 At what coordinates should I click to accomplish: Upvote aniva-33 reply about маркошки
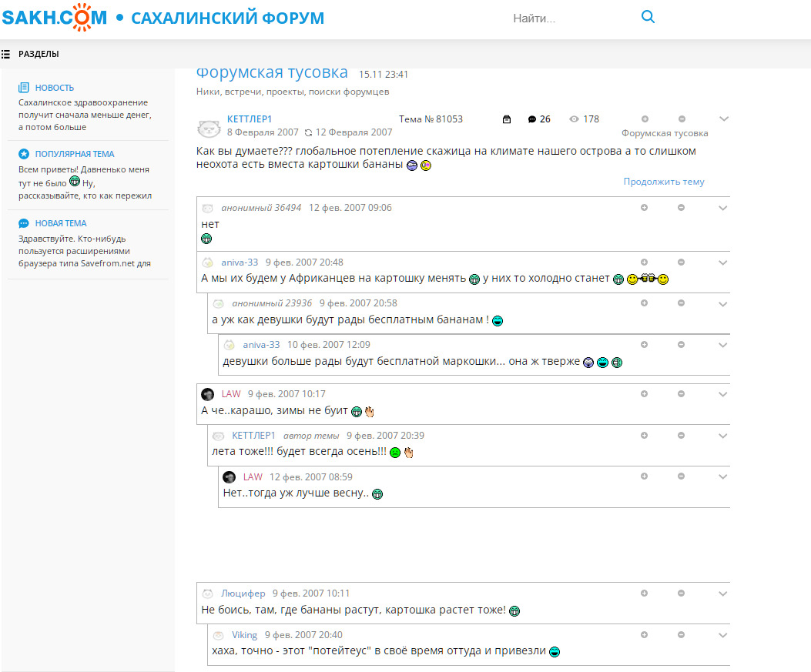click(644, 344)
